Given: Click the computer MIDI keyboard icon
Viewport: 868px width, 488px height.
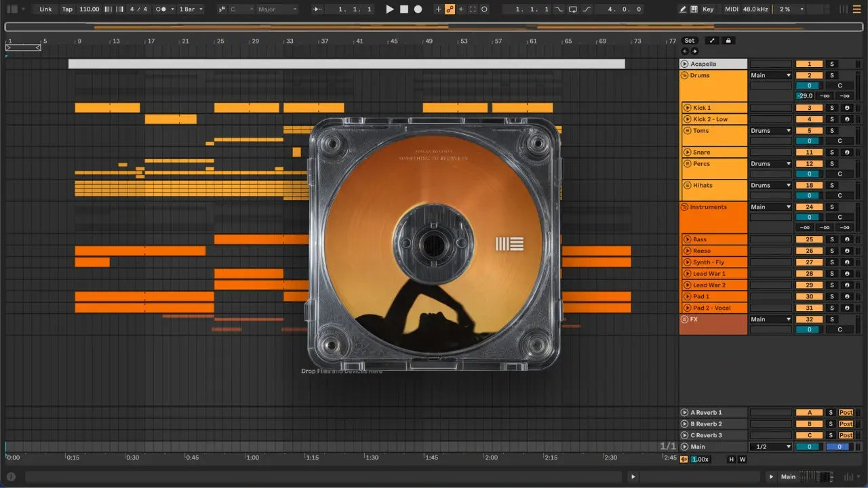Looking at the screenshot, I should point(694,9).
